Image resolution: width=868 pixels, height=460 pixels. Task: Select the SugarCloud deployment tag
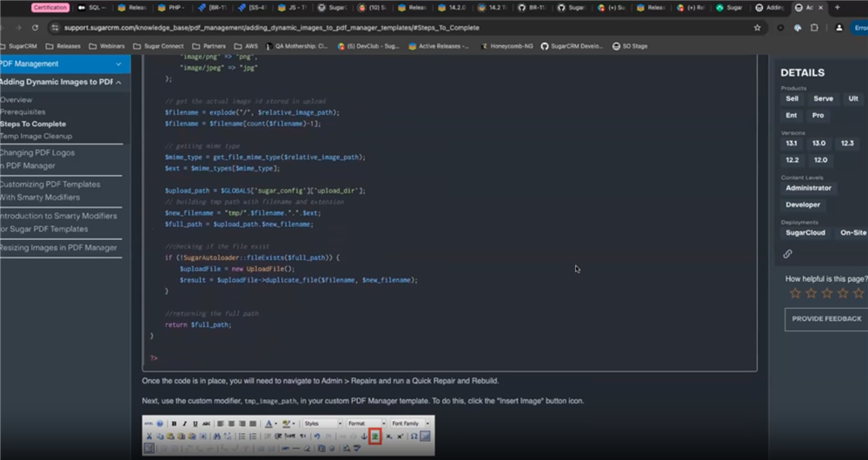(805, 233)
